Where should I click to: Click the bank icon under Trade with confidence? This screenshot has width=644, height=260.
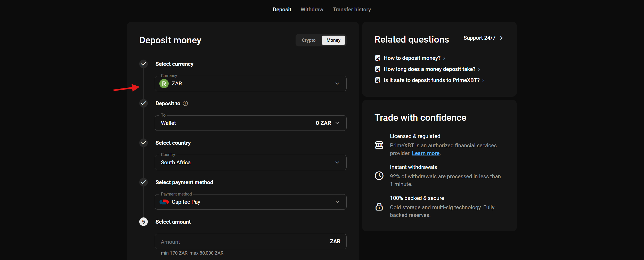pyautogui.click(x=379, y=145)
